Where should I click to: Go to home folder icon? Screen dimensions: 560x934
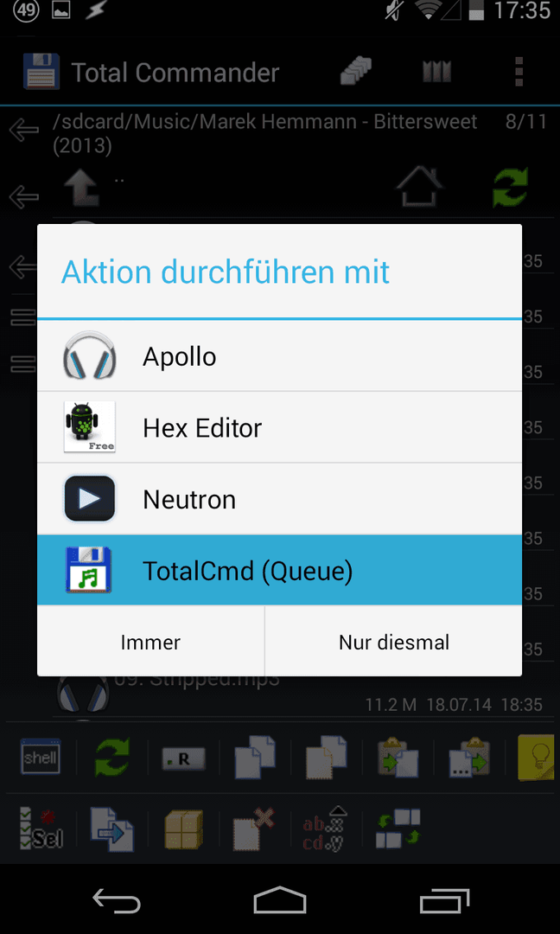coord(420,187)
